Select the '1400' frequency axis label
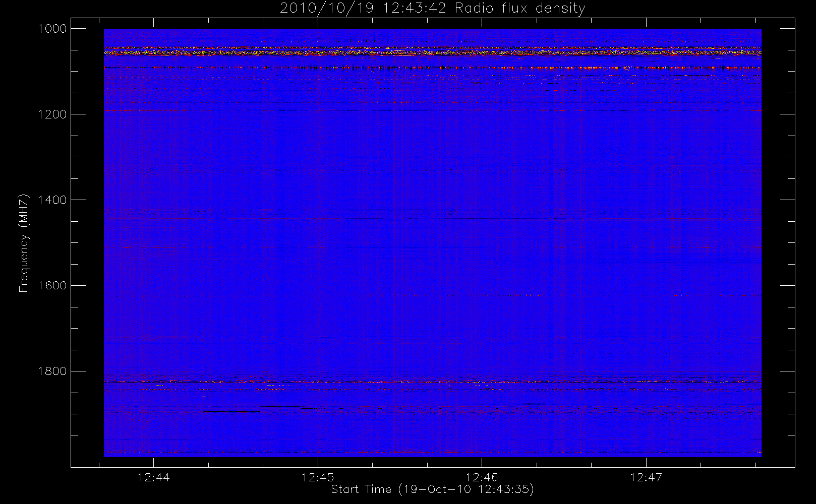This screenshot has width=816, height=504. [x=52, y=200]
